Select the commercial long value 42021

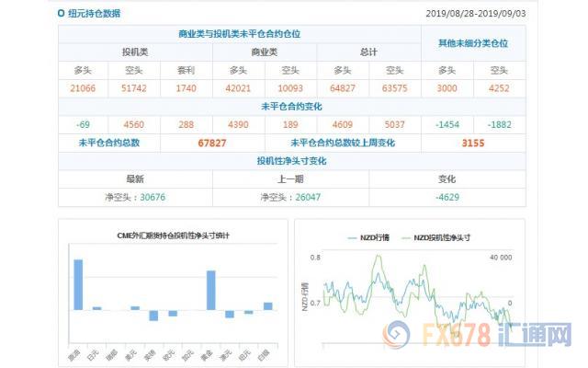238,88
